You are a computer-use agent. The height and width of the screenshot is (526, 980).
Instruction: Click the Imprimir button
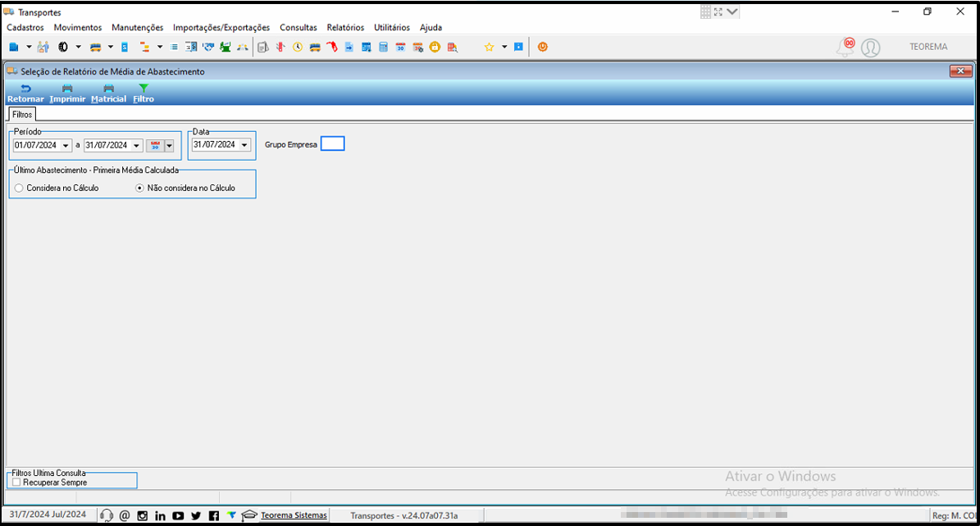[67, 93]
